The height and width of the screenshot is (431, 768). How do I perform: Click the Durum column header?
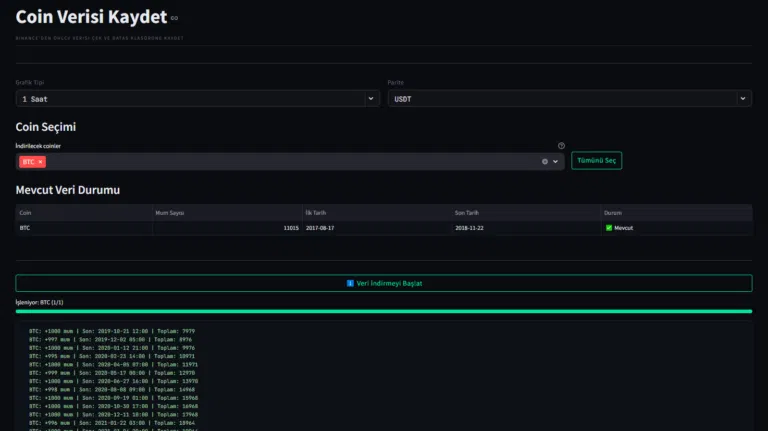(676, 213)
